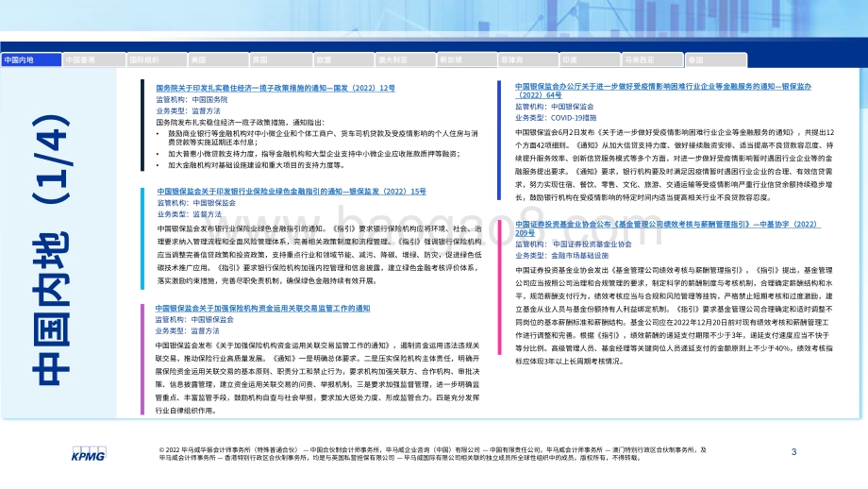Click 业务类型: 监督方法 under the 国务院 notice
The height and width of the screenshot is (489, 868).
pyautogui.click(x=188, y=111)
